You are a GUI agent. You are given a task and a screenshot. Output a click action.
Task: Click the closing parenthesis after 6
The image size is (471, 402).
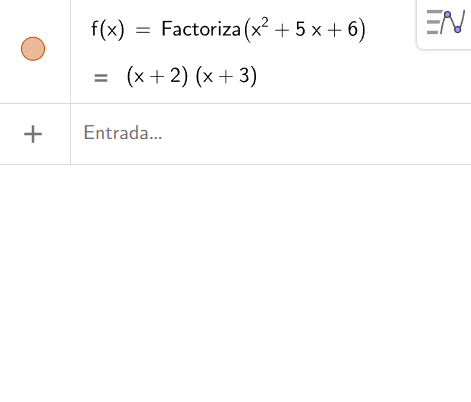pyautogui.click(x=362, y=30)
